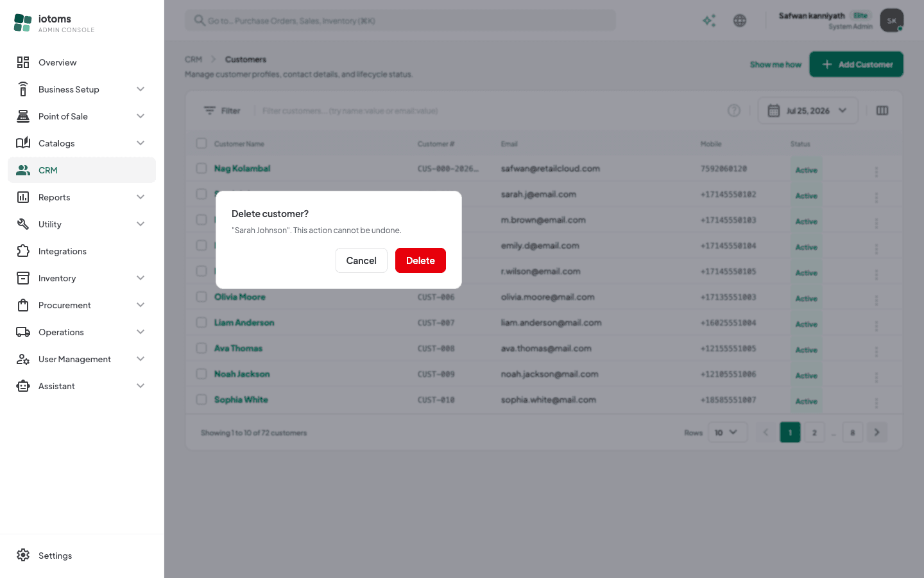This screenshot has width=924, height=578.
Task: Click the Utility wrench icon
Action: click(23, 224)
